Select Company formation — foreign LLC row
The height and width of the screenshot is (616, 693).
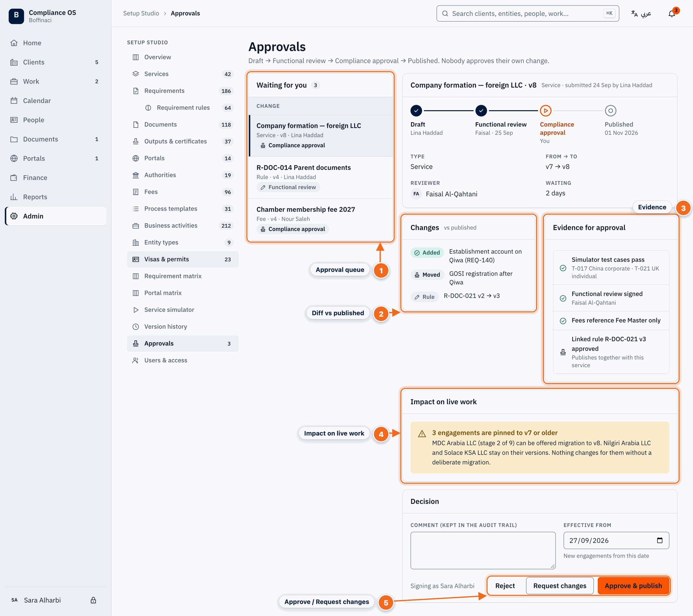coord(321,136)
